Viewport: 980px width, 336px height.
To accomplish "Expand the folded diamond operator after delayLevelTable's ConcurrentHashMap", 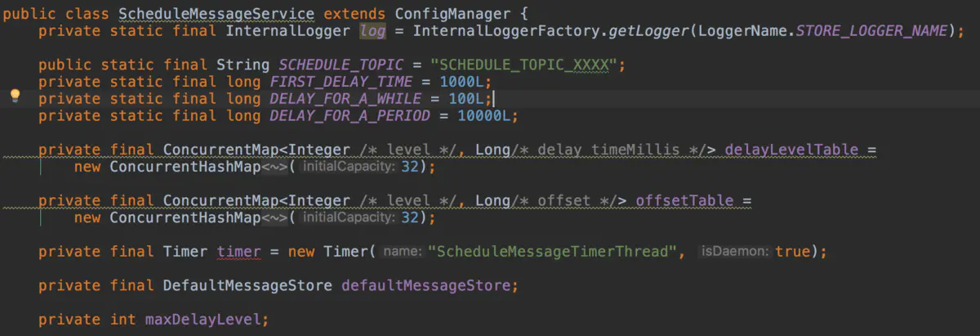I will (x=274, y=167).
